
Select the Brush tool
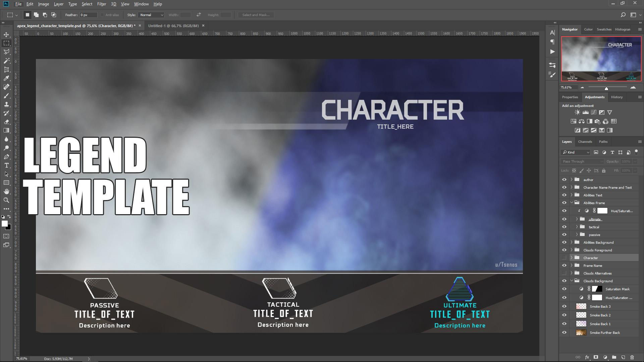6,96
